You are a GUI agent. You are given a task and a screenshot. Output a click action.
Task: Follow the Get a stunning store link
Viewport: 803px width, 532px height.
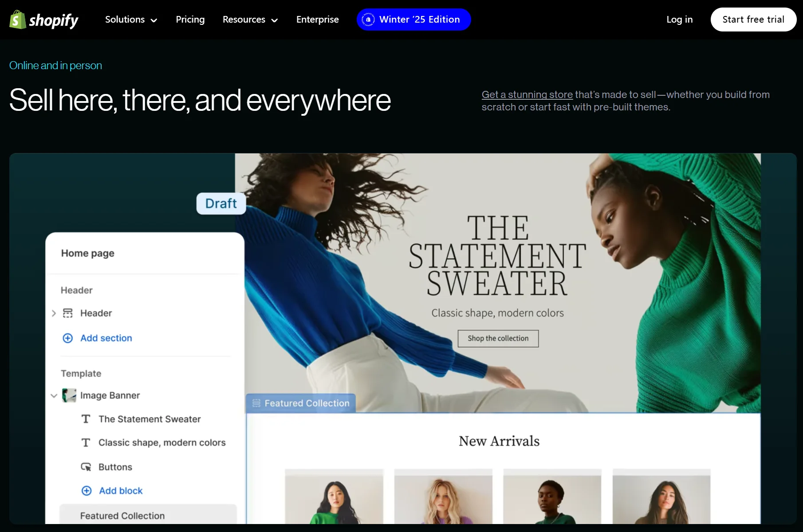click(x=527, y=95)
